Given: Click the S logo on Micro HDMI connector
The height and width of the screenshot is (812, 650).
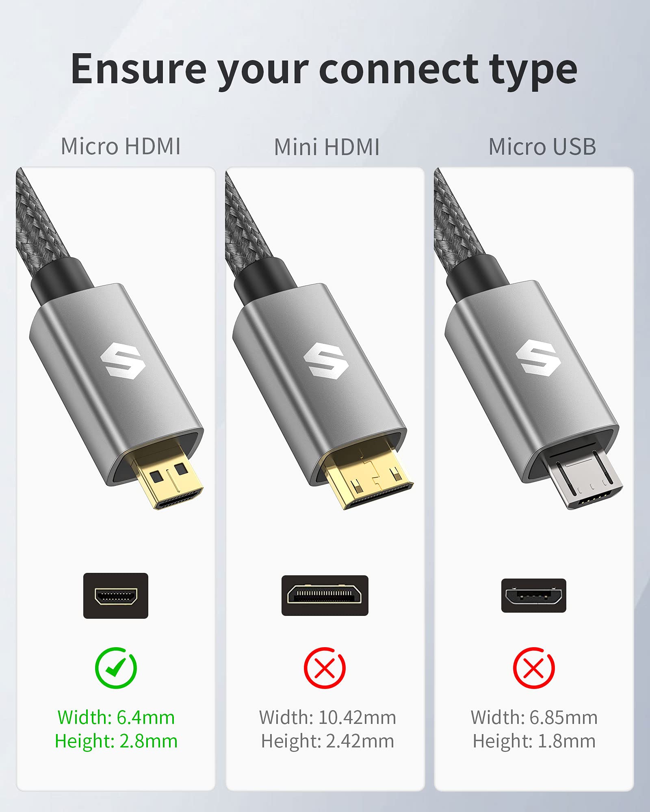Looking at the screenshot, I should (x=123, y=361).
